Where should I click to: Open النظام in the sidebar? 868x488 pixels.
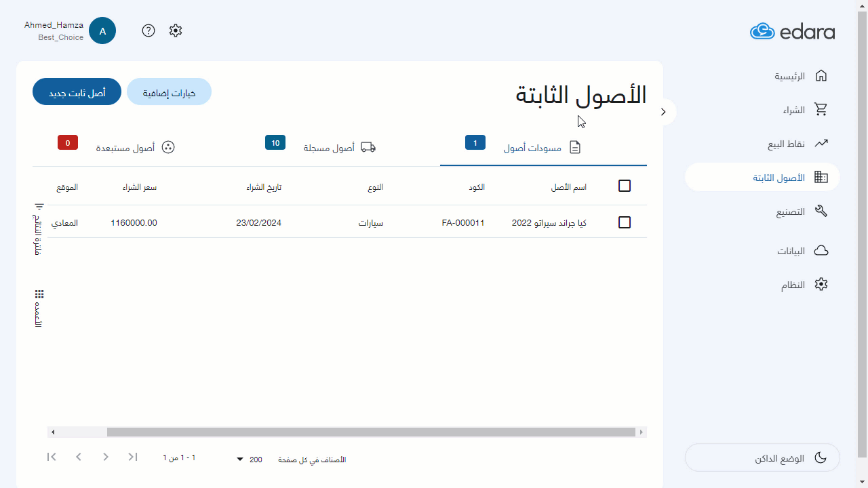point(762,285)
